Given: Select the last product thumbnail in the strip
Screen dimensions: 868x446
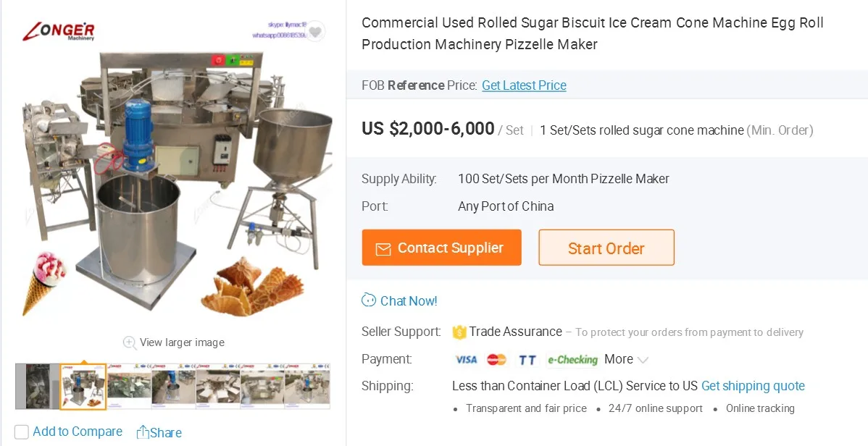Looking at the screenshot, I should coord(307,387).
